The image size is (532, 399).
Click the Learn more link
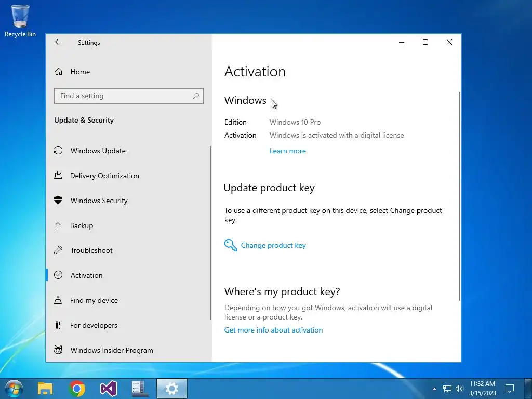click(288, 151)
